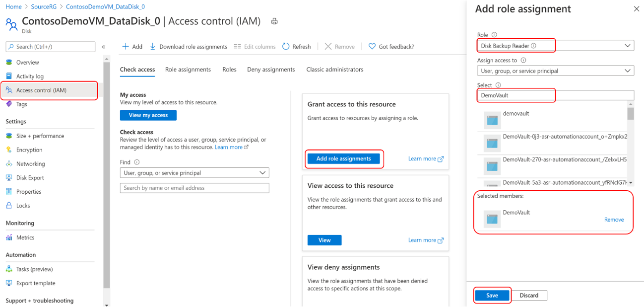Collapse the left navigation pane

tap(104, 47)
